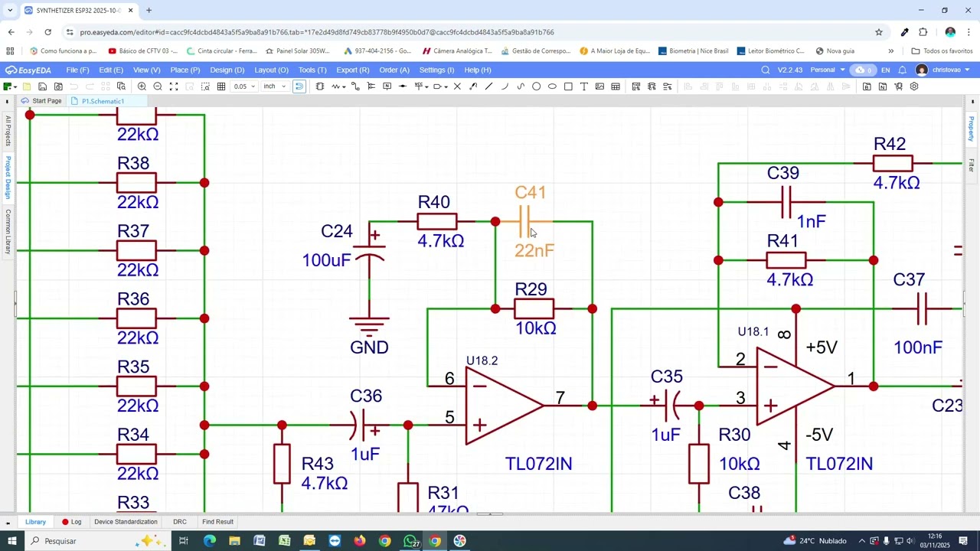This screenshot has width=980, height=551.
Task: Click the EasyEDA logo
Action: [x=28, y=70]
